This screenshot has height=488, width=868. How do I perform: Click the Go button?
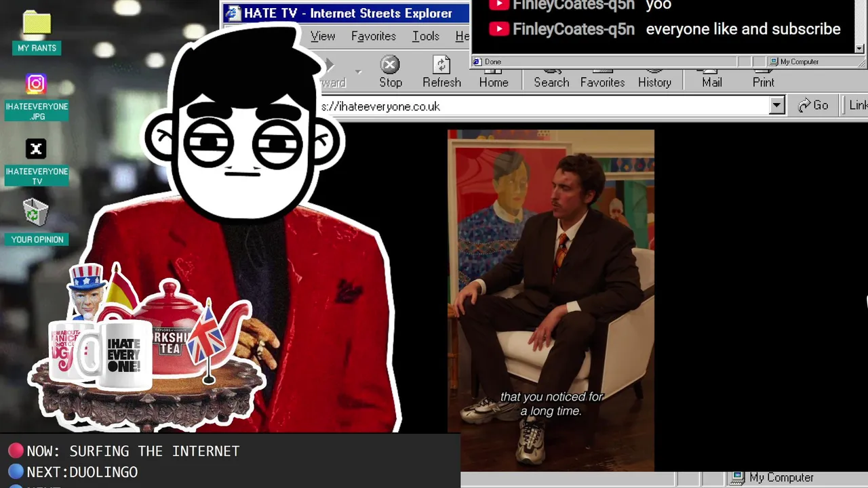(x=813, y=105)
